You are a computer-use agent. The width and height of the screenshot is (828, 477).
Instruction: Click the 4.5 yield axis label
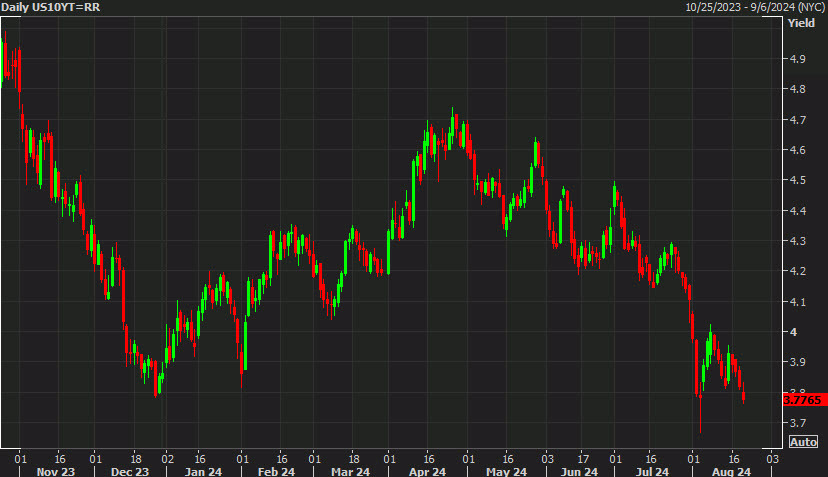[797, 180]
